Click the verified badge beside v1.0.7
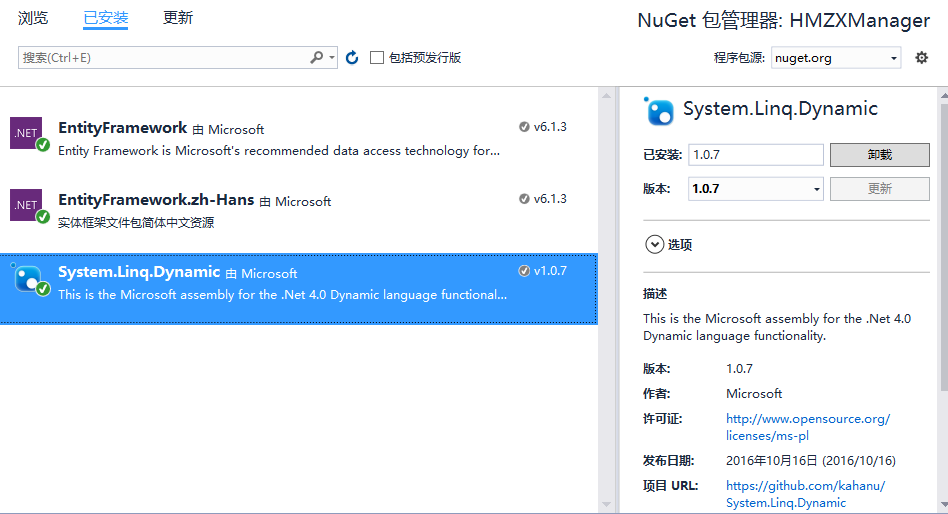 click(x=524, y=271)
